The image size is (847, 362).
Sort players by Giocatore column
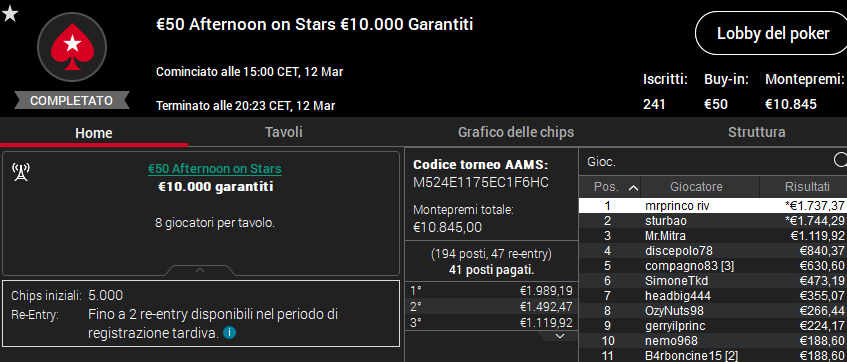click(700, 187)
